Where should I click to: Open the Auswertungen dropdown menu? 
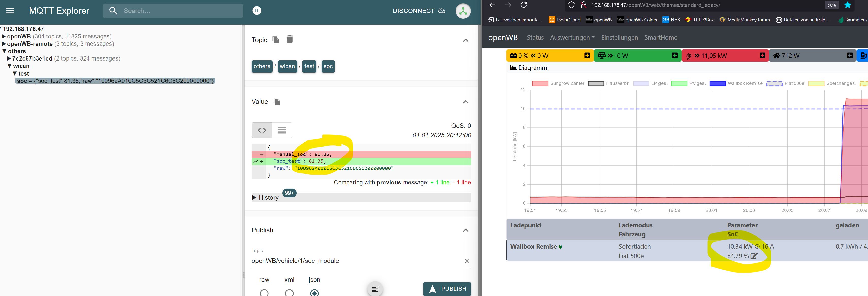coord(572,37)
